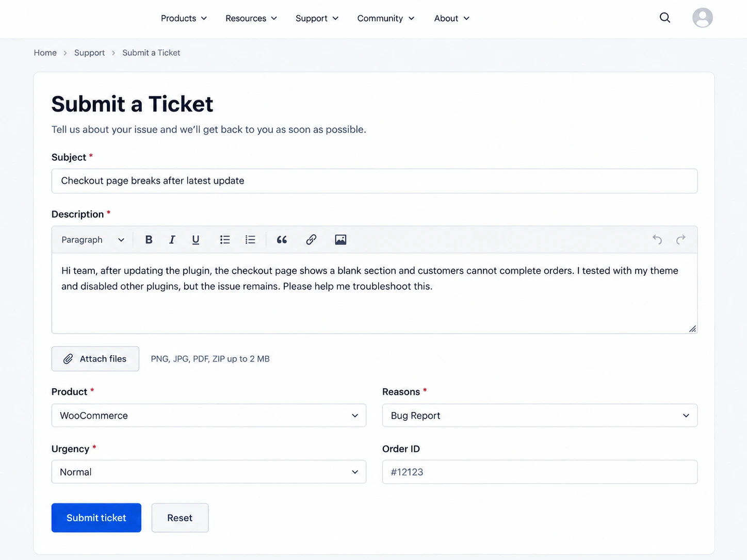This screenshot has height=560, width=747.
Task: Expand the Community navigation menu
Action: (x=386, y=19)
